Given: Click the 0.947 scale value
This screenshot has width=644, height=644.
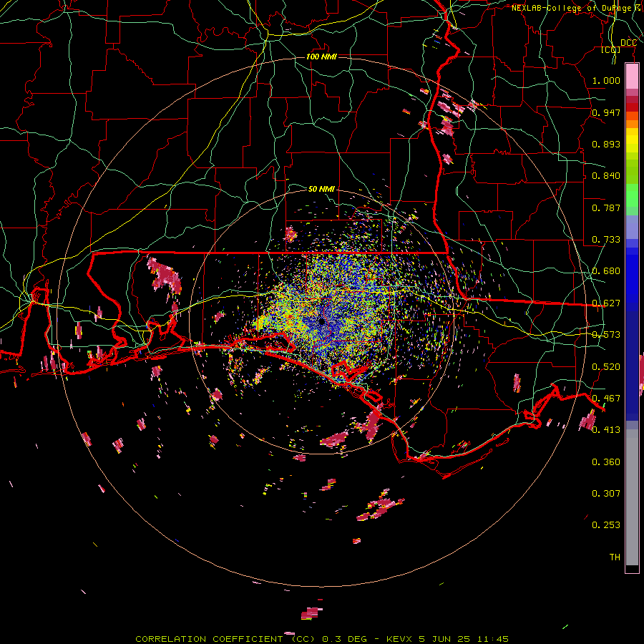Looking at the screenshot, I should (606, 112).
